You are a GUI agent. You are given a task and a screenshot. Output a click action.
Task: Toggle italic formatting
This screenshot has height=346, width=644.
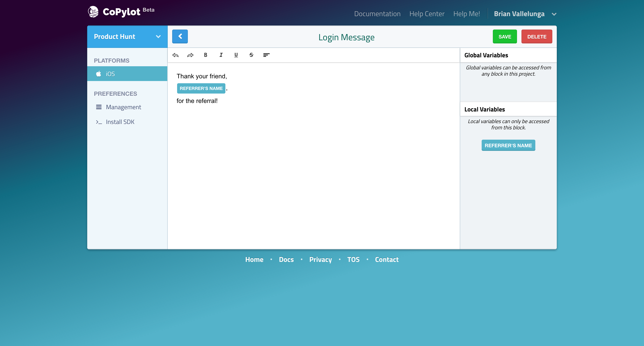click(x=221, y=55)
